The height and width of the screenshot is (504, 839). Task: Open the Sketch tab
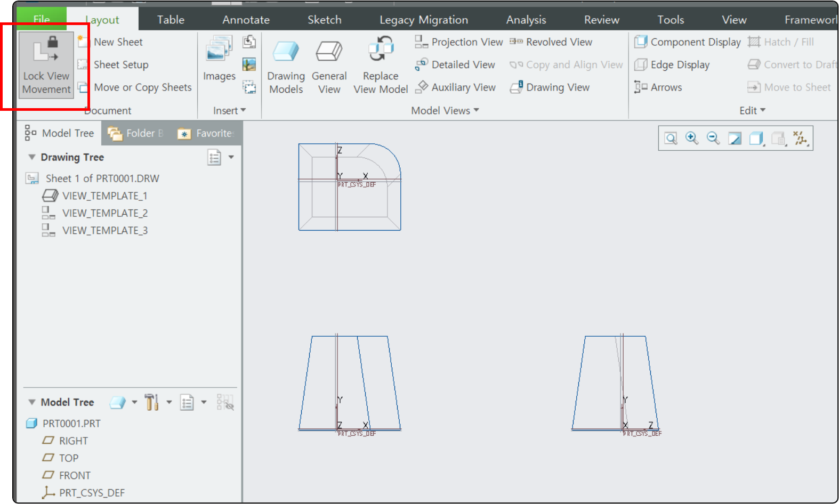pyautogui.click(x=324, y=20)
